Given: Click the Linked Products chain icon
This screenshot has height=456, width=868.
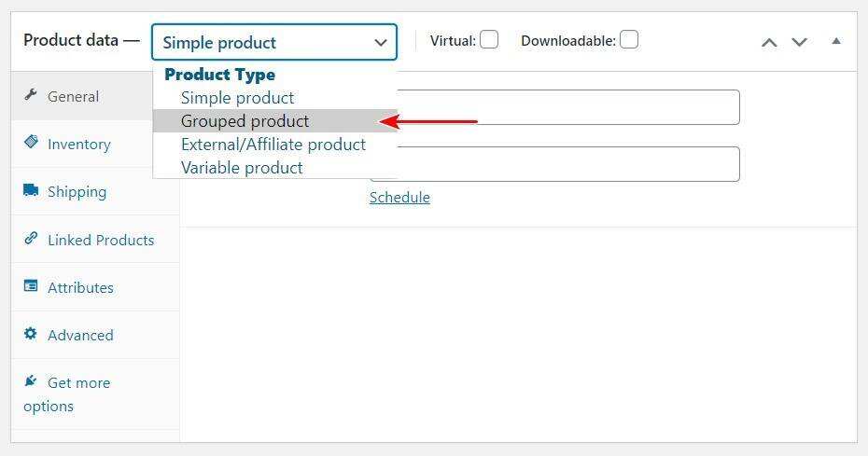Looking at the screenshot, I should click(31, 239).
